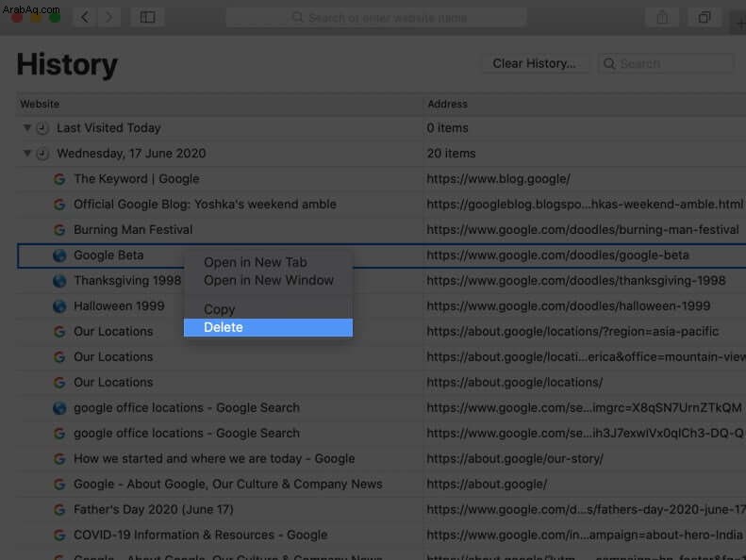This screenshot has height=560, width=746.
Task: Click favicon of https://about.google/ row
Action: [59, 485]
